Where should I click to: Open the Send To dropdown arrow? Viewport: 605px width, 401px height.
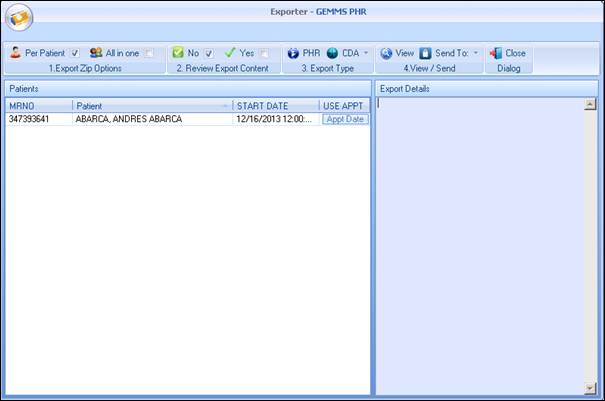476,53
